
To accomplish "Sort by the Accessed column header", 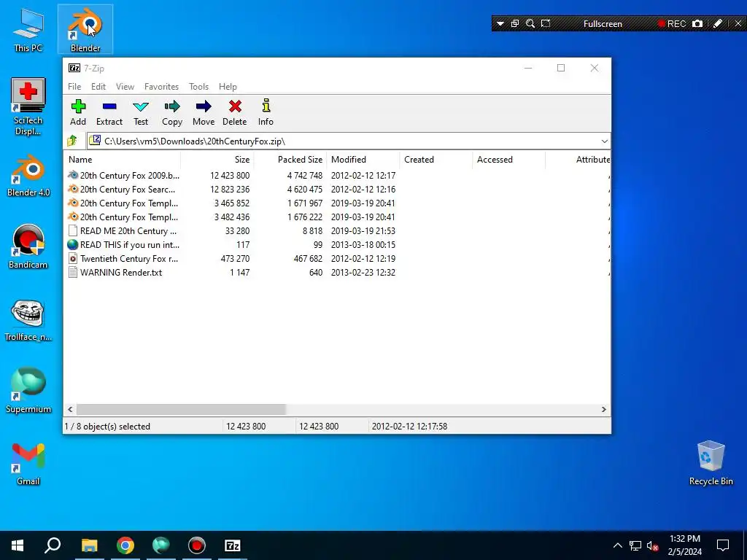I will point(508,160).
